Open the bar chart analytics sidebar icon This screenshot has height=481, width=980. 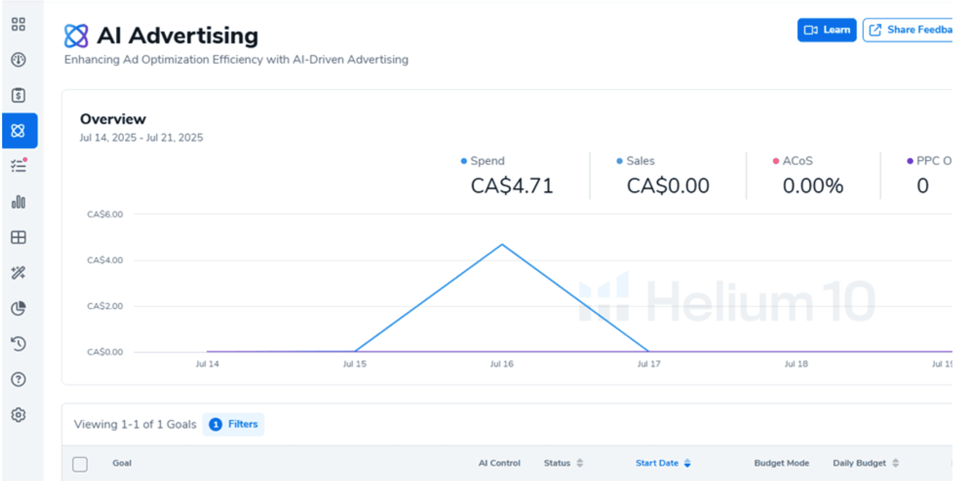pos(19,202)
